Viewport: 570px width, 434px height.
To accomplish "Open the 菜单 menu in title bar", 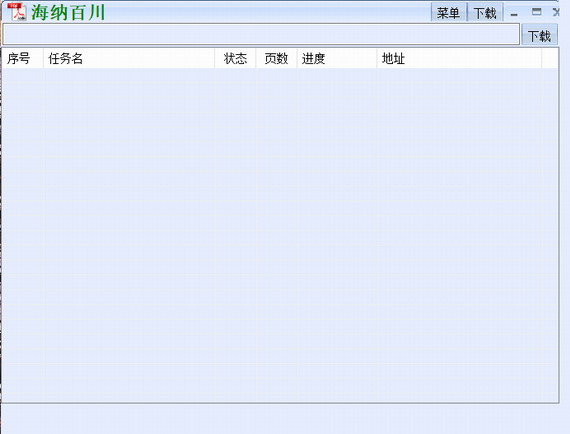I will point(448,12).
